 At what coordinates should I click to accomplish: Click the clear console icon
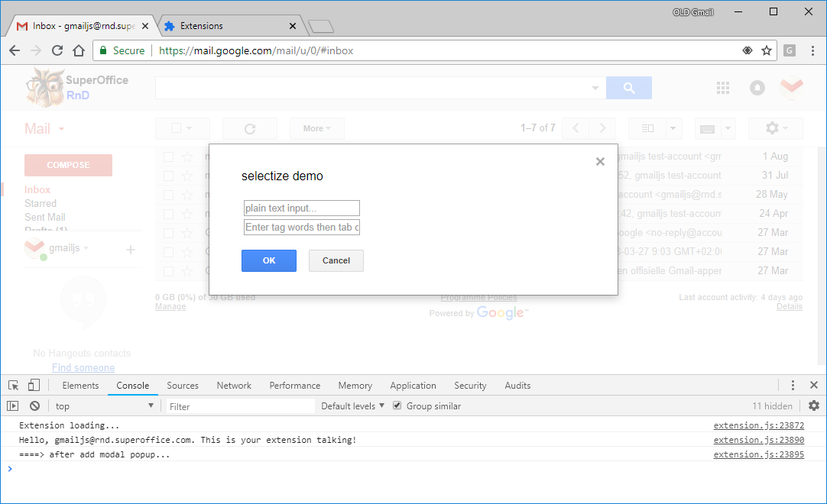[x=34, y=405]
